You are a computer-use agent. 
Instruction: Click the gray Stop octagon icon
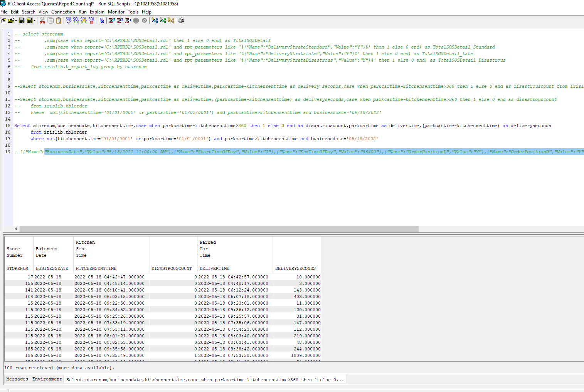coord(136,20)
